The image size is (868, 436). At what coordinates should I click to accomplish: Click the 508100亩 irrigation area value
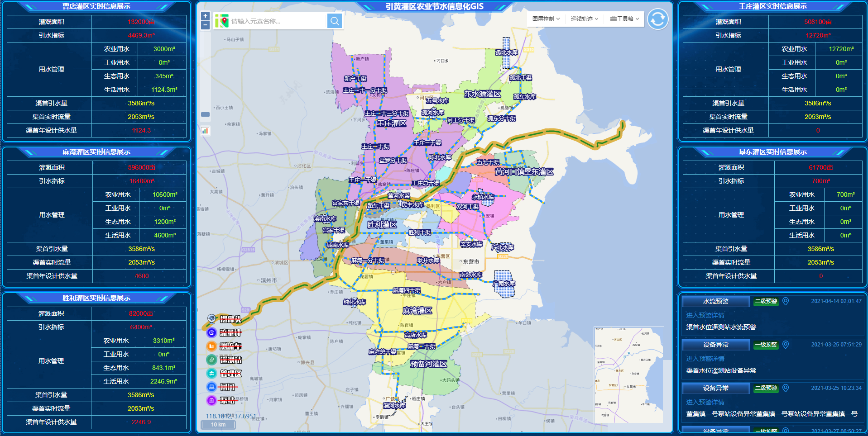[818, 22]
